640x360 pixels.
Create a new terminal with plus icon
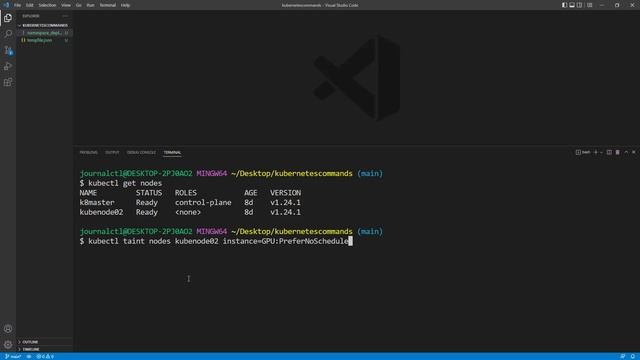tap(596, 152)
